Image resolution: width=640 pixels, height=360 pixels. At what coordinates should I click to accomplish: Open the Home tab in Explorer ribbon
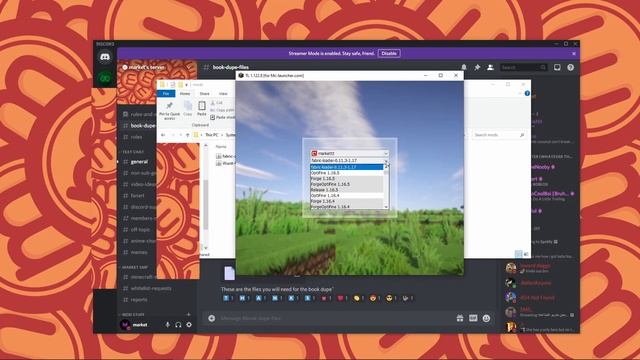click(185, 94)
